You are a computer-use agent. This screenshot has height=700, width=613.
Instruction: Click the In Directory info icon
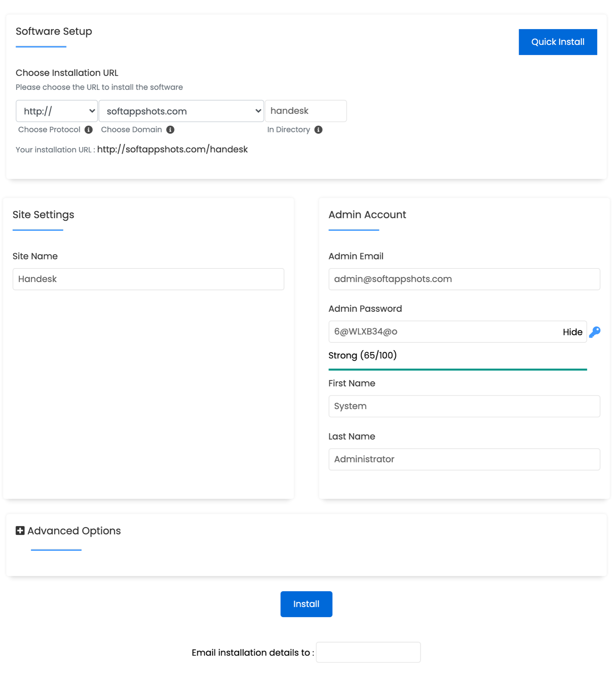pyautogui.click(x=318, y=129)
